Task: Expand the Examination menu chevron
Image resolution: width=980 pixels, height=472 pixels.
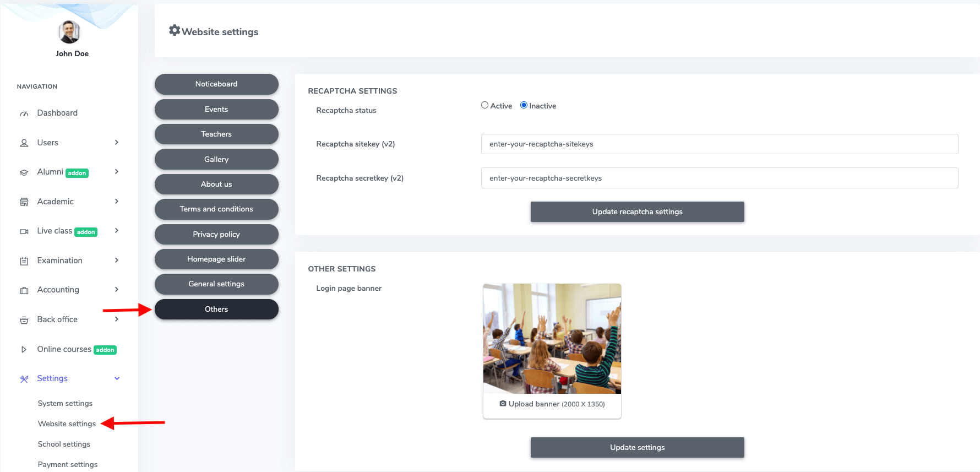Action: [117, 260]
